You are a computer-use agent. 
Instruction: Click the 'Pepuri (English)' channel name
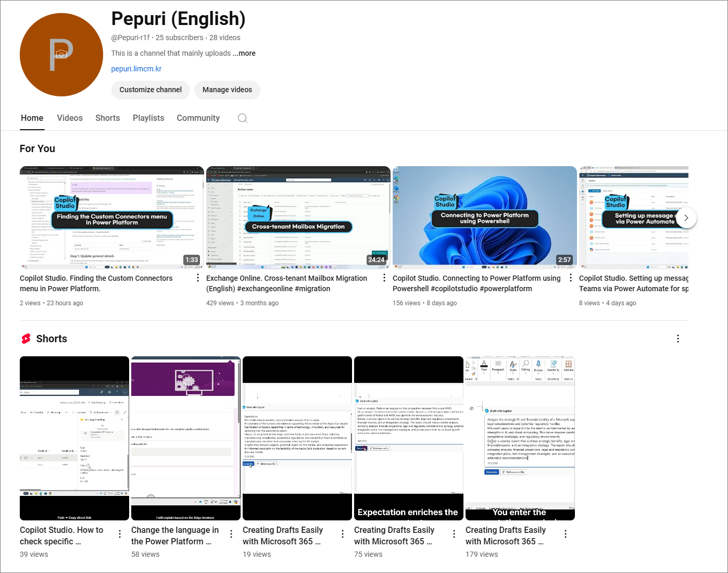178,19
